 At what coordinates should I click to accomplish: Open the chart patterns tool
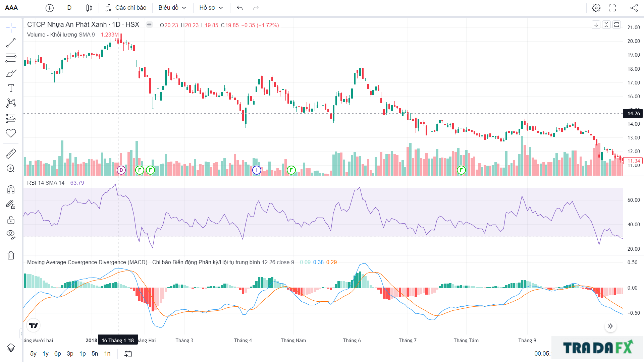(x=11, y=103)
